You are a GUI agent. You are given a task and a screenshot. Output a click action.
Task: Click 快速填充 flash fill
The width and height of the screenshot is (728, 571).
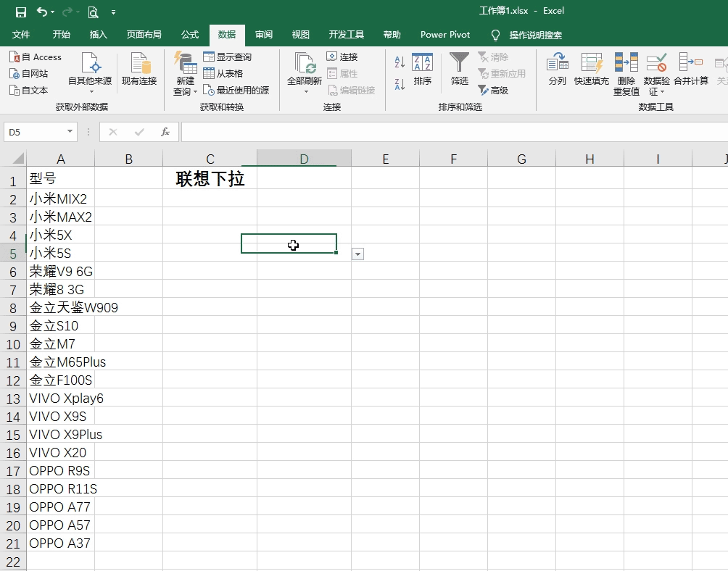pyautogui.click(x=592, y=69)
